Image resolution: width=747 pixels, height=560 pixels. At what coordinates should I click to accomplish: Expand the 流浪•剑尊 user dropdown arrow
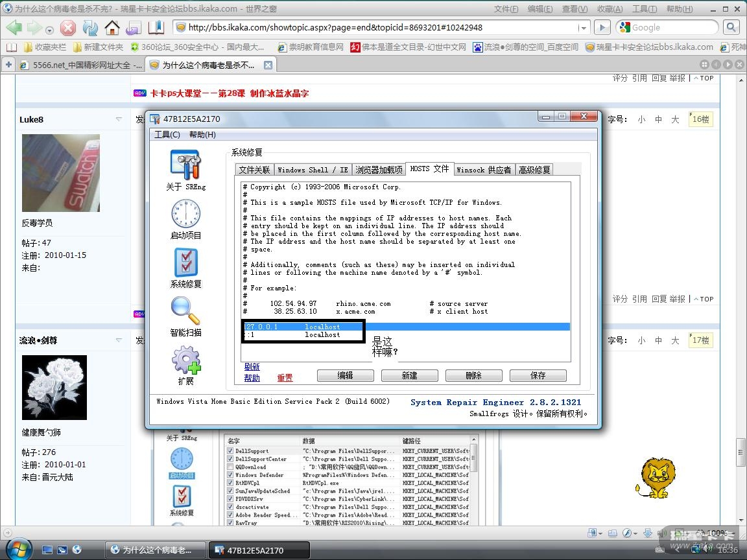tap(119, 340)
